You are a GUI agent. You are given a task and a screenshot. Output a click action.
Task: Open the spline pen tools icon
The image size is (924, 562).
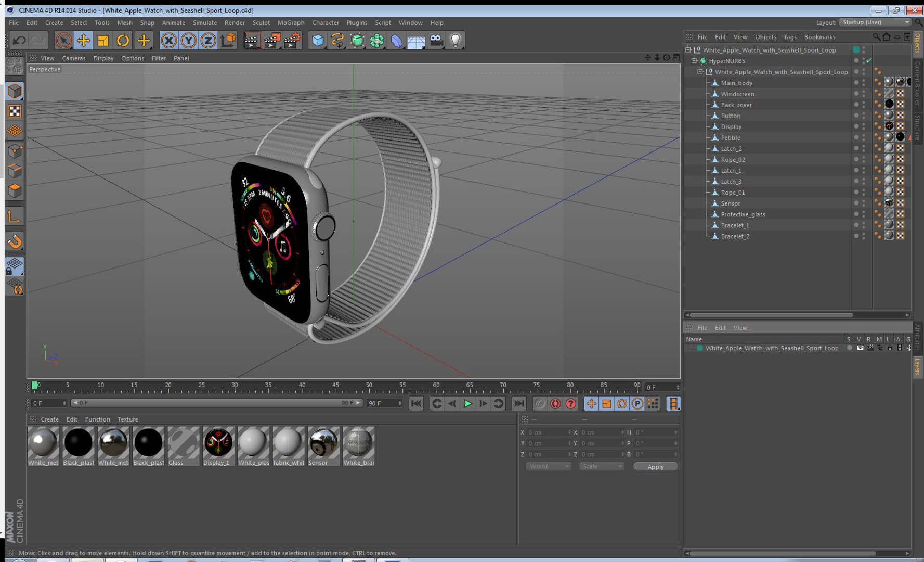click(337, 40)
